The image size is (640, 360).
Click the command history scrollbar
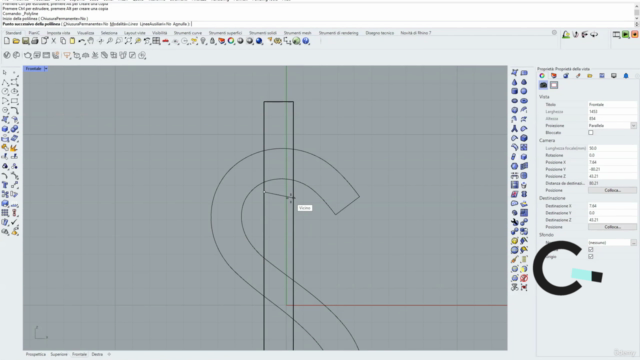636,13
